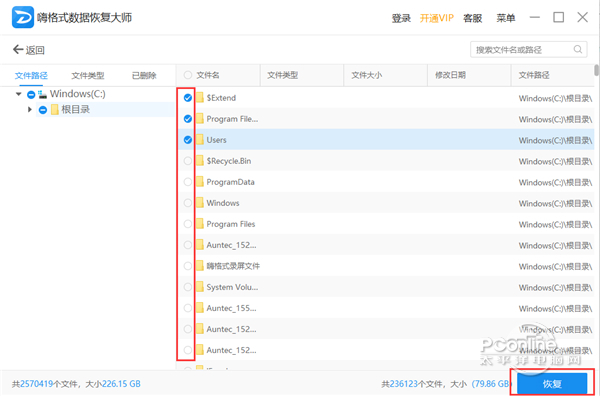Click the back arrow icon

coord(18,49)
